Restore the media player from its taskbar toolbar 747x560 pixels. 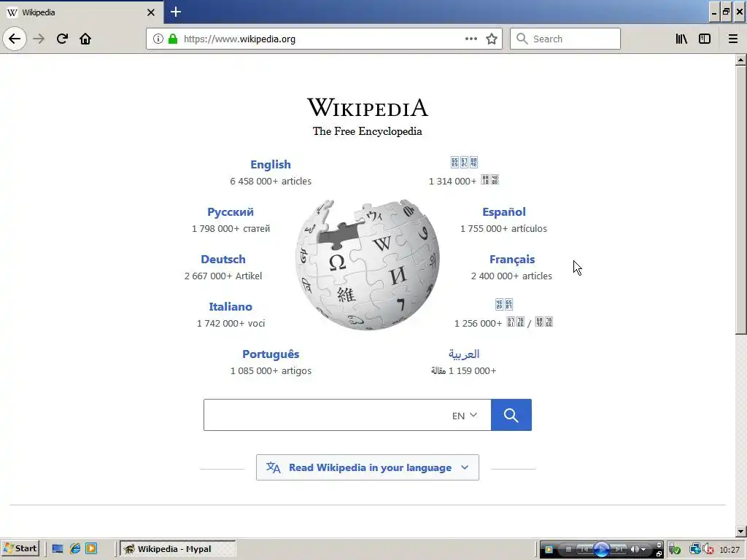pyautogui.click(x=659, y=554)
